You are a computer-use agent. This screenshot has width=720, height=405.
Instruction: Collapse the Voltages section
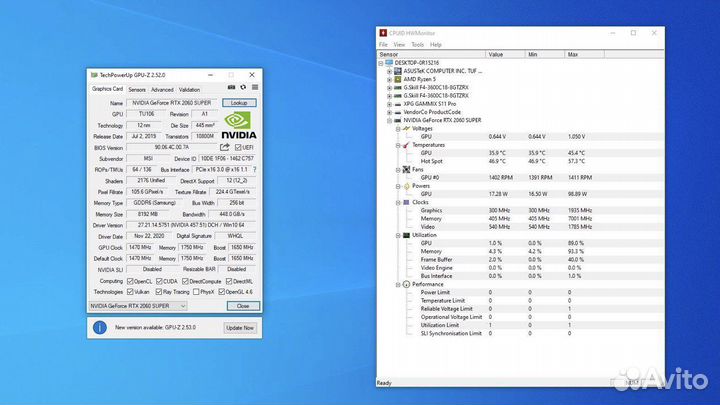tap(398, 129)
